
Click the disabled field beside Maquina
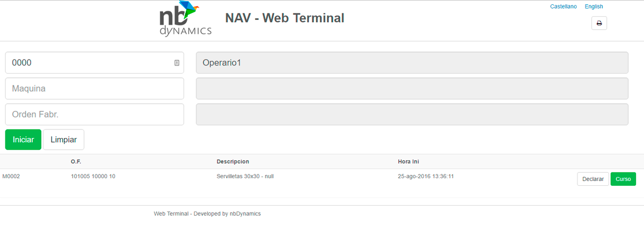pyautogui.click(x=412, y=89)
